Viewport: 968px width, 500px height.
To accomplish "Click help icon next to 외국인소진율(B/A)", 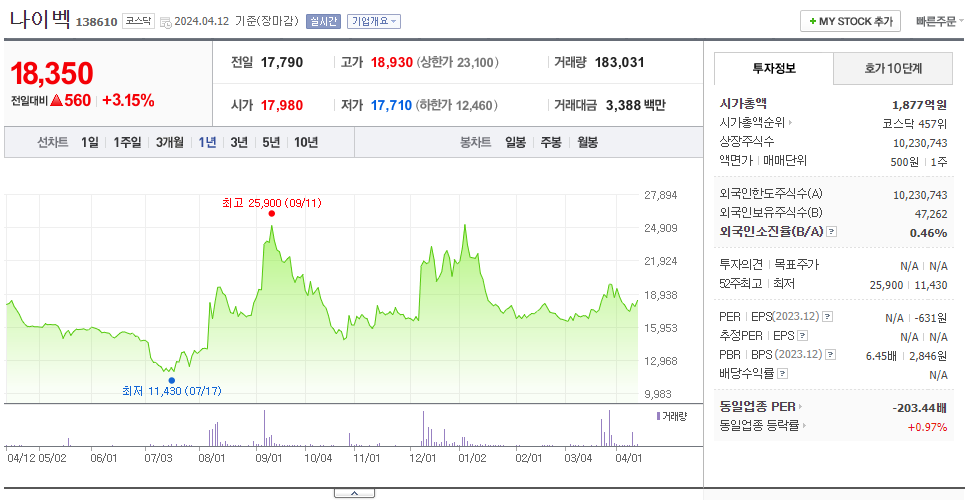I will pyautogui.click(x=832, y=232).
